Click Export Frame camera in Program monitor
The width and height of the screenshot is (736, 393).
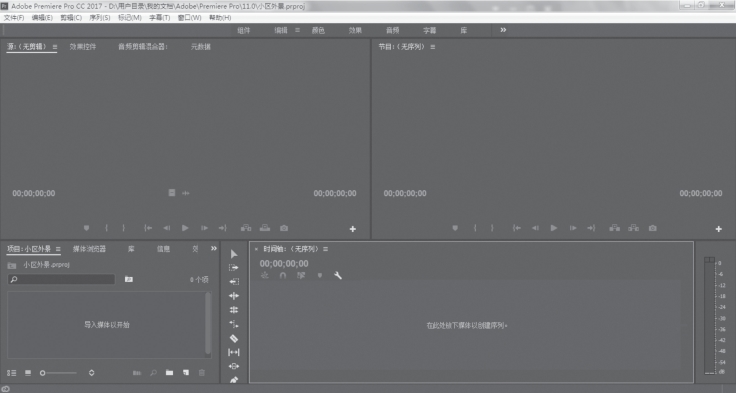(653, 228)
